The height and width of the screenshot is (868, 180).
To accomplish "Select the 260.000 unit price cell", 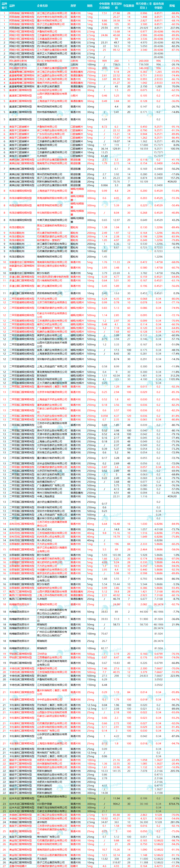I will 143,61.
